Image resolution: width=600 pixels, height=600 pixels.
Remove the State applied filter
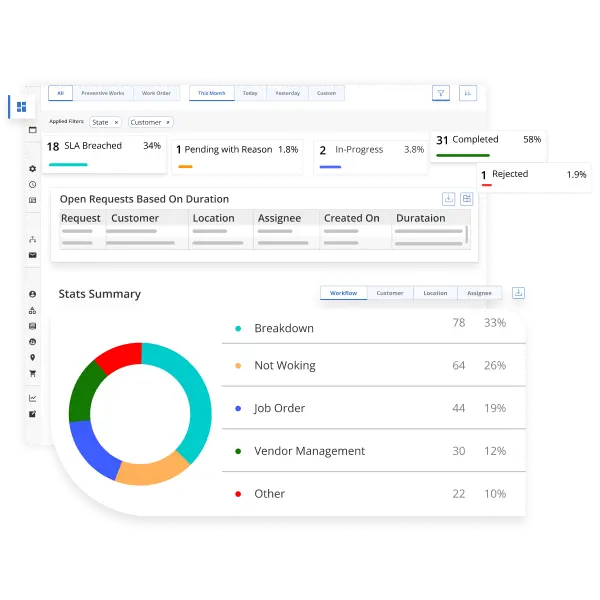116,122
